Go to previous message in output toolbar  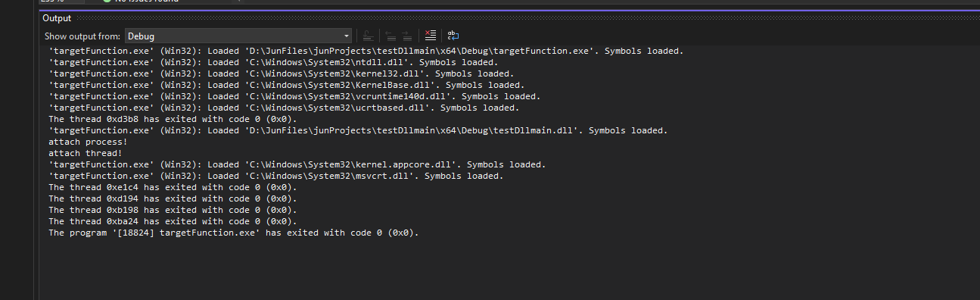click(x=390, y=36)
